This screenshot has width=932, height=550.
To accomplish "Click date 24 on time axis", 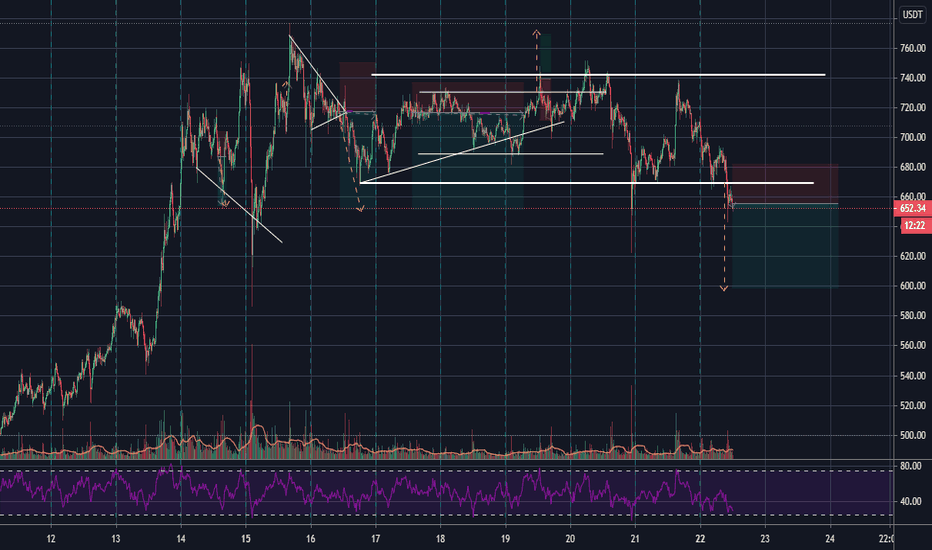I will [830, 539].
